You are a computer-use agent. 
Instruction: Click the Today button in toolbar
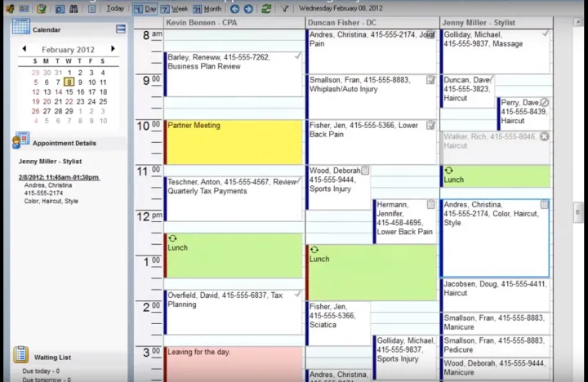point(115,9)
